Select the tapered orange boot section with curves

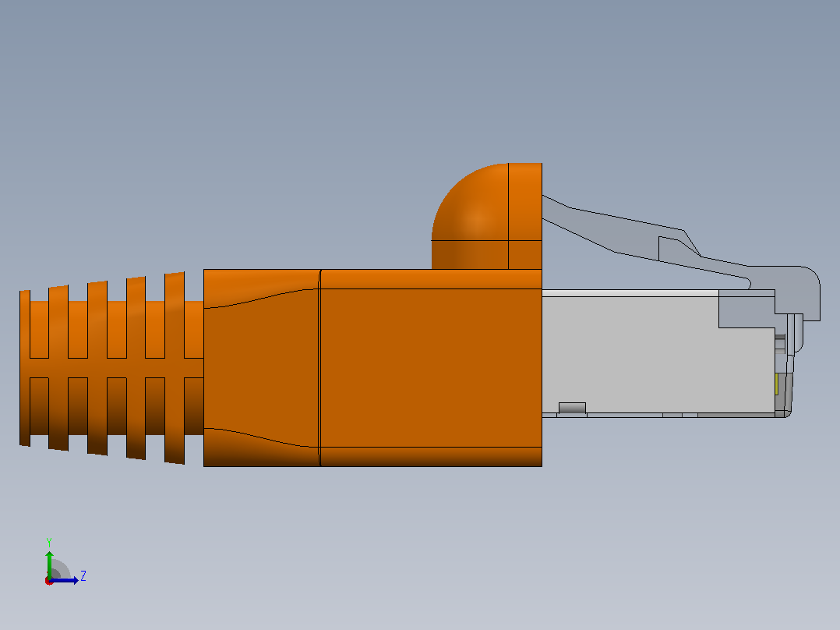pyautogui.click(x=262, y=368)
